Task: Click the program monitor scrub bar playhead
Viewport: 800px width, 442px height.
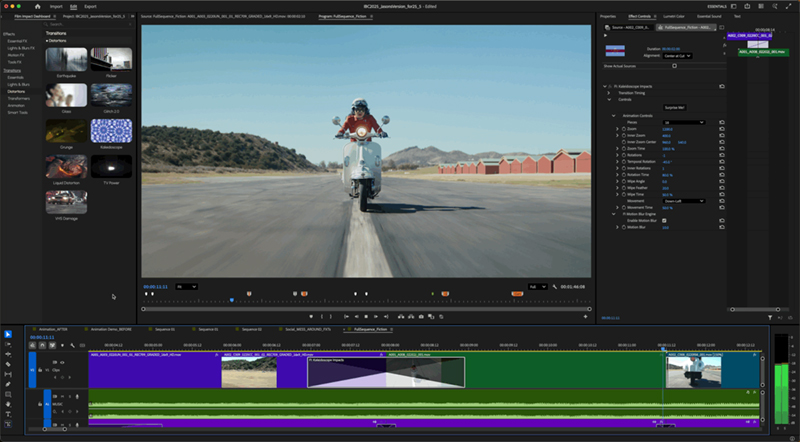Action: pyautogui.click(x=232, y=300)
